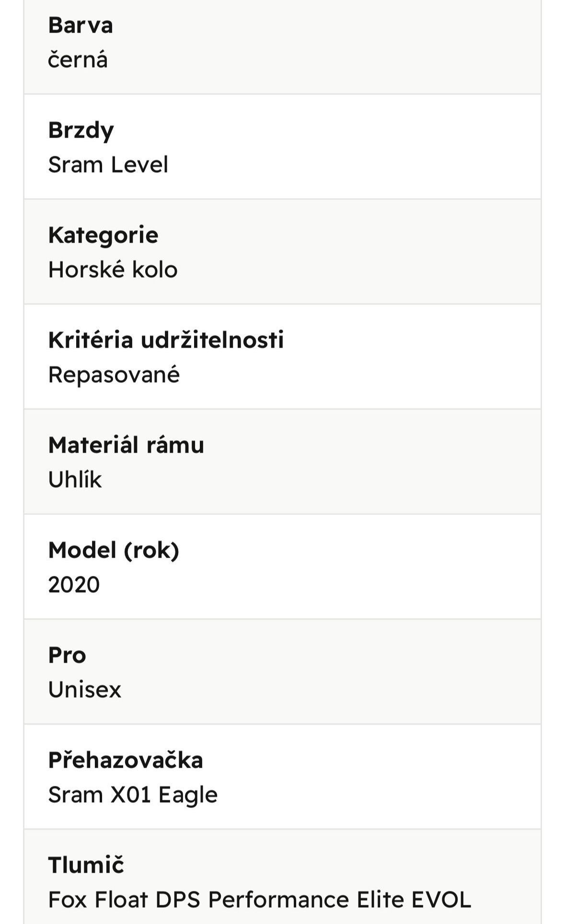Select the Model (rok) heading
The height and width of the screenshot is (924, 565).
114,550
